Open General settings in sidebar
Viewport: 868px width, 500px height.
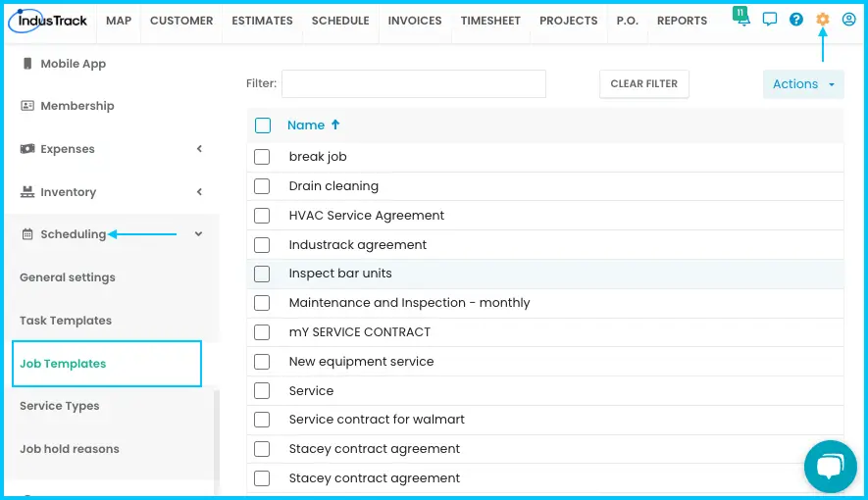[x=68, y=277]
